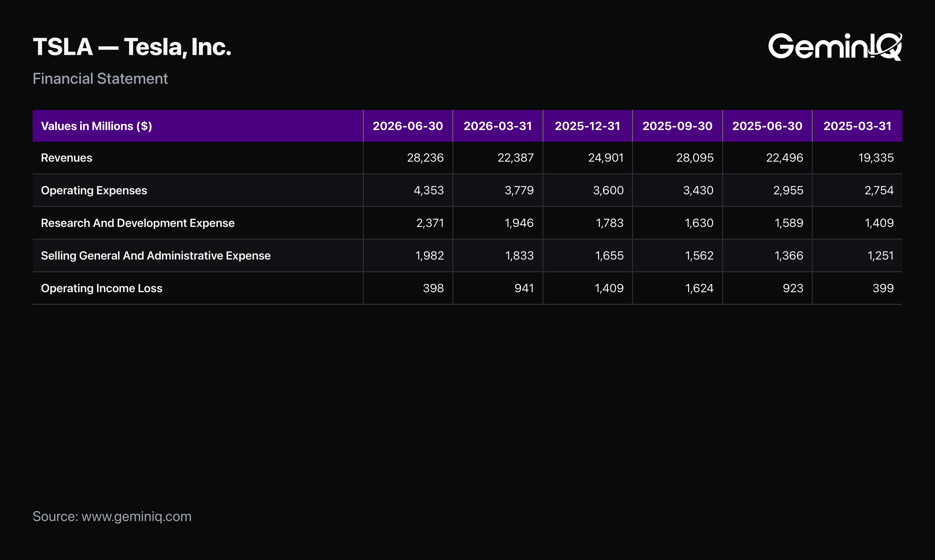Open the www.geminiq.com source link
Viewport: 935px width, 560px height.
click(x=137, y=517)
